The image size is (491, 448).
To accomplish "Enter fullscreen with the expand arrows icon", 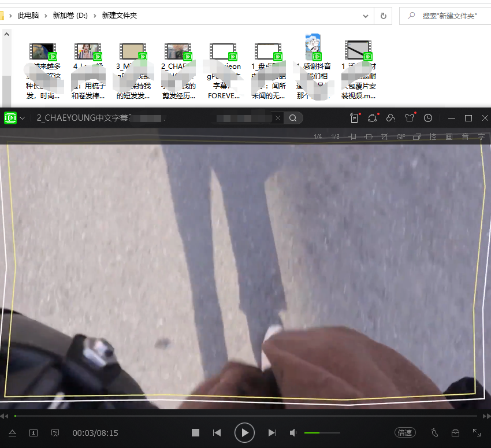I will tap(477, 432).
